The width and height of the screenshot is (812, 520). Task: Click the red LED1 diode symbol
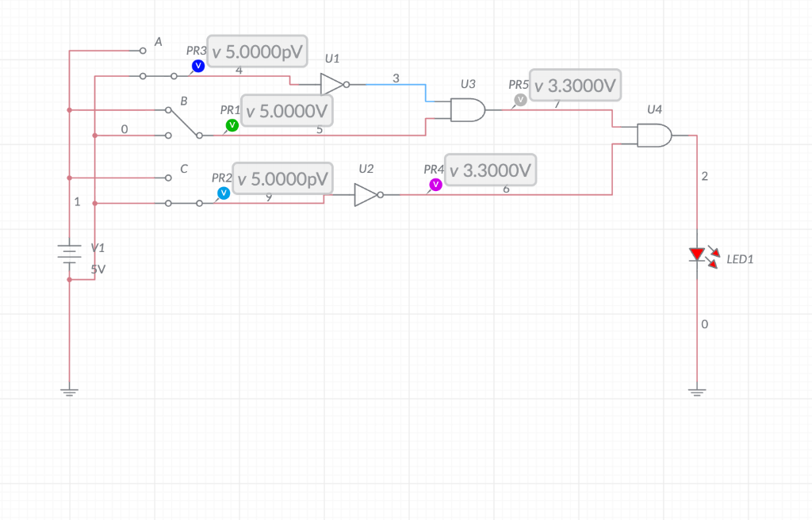(x=697, y=254)
